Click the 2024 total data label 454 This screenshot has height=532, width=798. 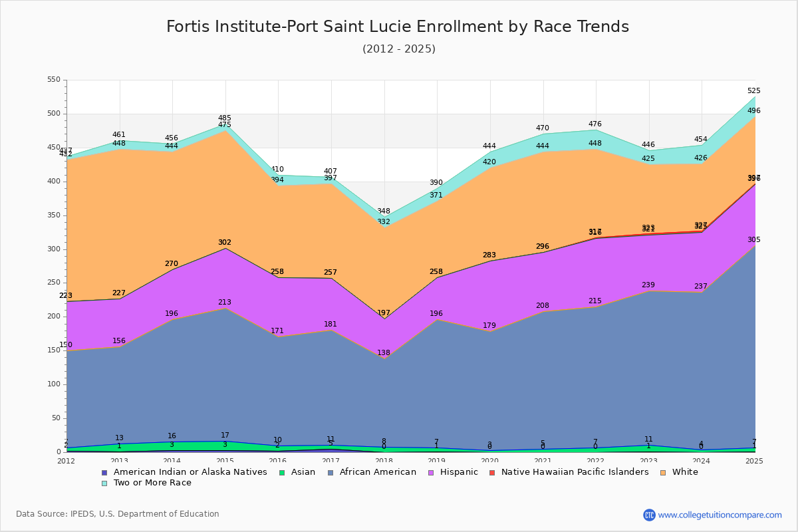click(x=701, y=139)
